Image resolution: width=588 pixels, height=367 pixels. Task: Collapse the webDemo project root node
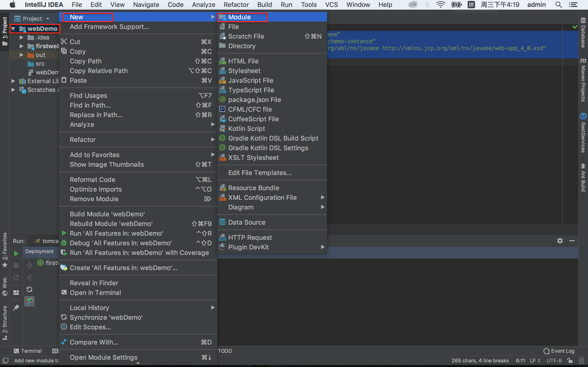coord(14,29)
